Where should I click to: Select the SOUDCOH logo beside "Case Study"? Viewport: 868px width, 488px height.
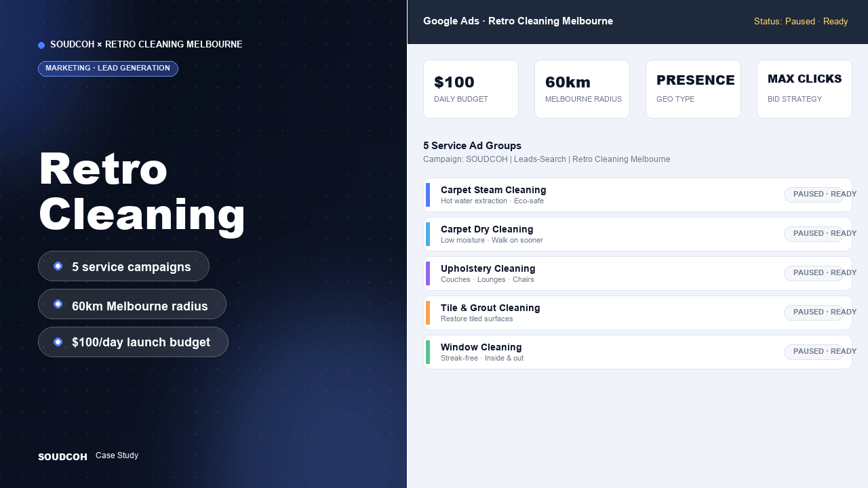[62, 457]
